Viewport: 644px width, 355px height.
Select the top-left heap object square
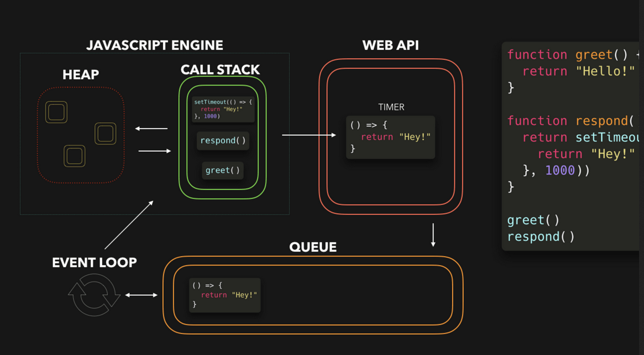(x=56, y=112)
